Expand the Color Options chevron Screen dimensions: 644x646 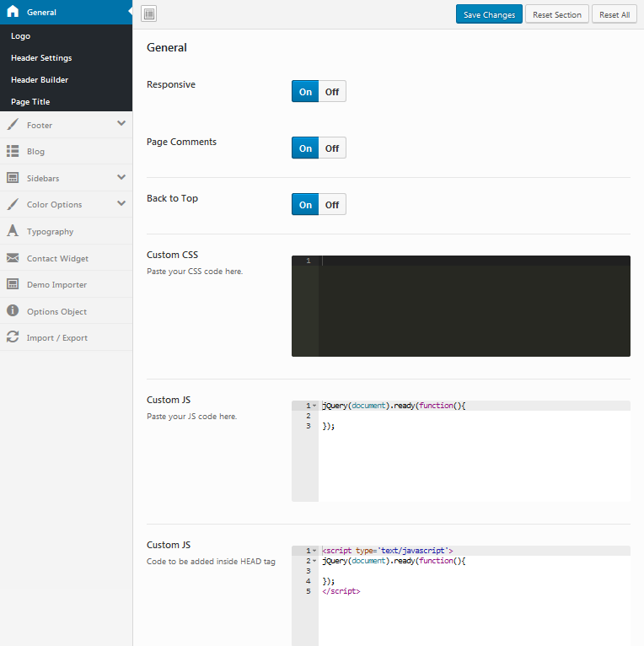[x=121, y=204]
